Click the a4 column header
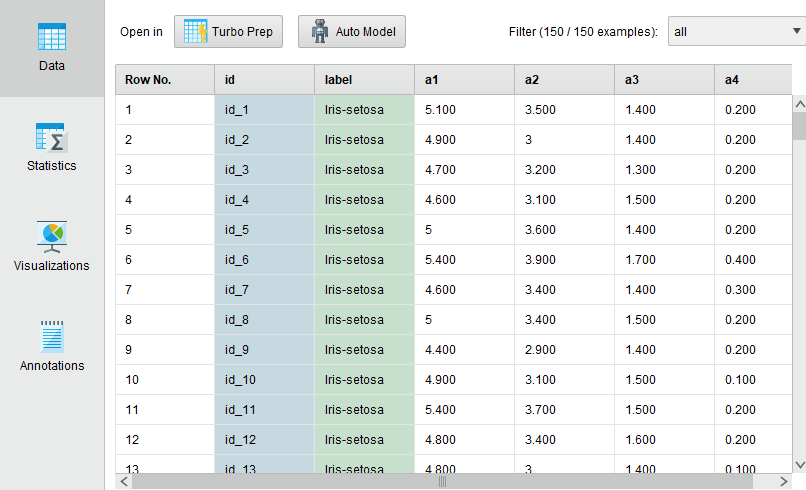Screen dimensions: 806x490 pos(753,80)
